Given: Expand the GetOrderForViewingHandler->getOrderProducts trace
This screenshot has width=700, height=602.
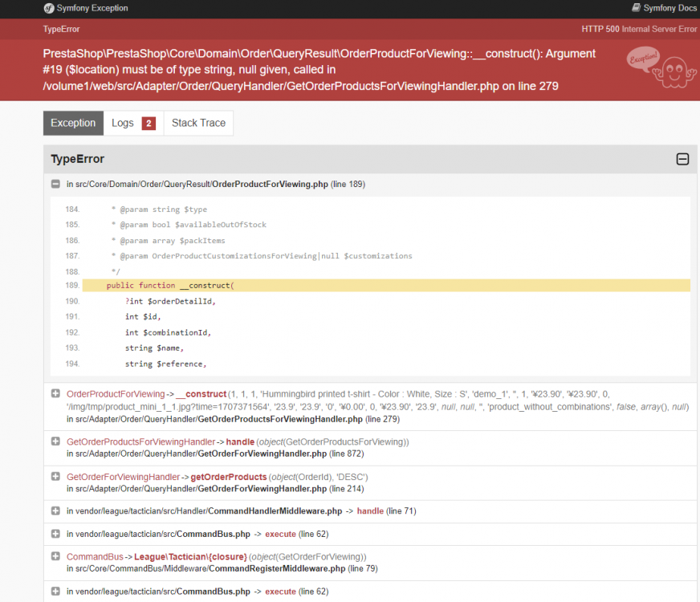Looking at the screenshot, I should [x=55, y=476].
